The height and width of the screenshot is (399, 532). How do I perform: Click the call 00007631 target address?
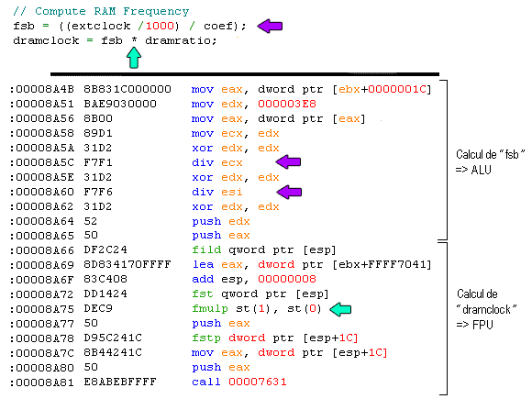click(258, 382)
